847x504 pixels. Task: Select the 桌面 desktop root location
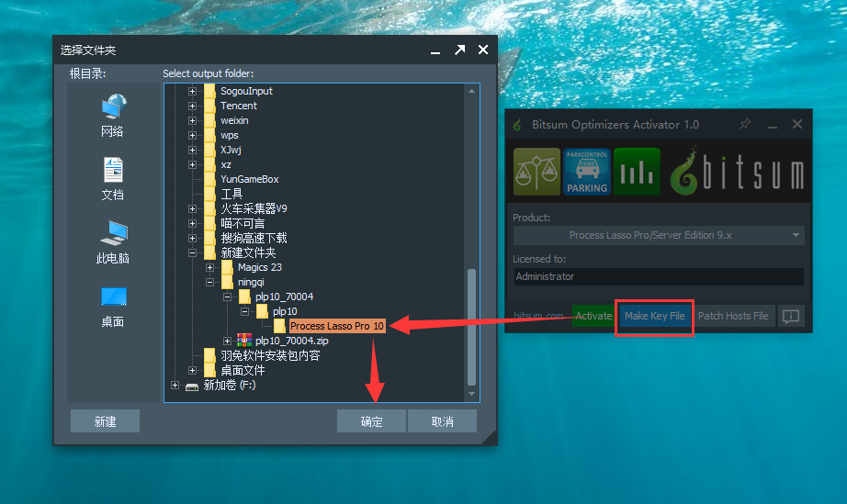(x=112, y=307)
